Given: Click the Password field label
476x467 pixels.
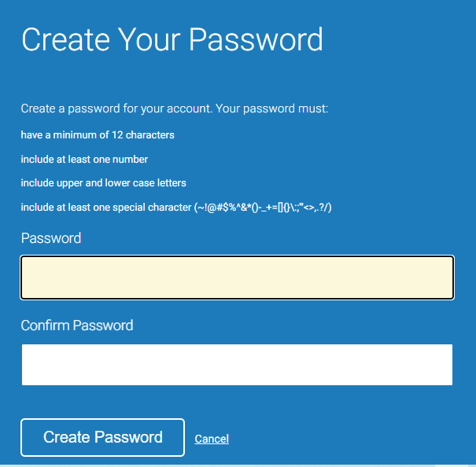Looking at the screenshot, I should pyautogui.click(x=51, y=238).
